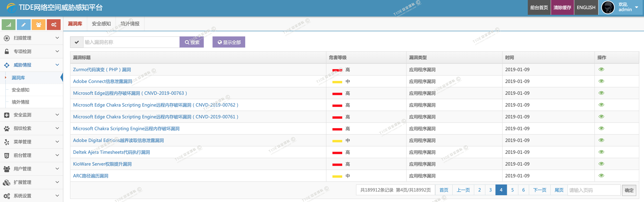Click the 扫描管理 sidebar icon

coord(7,38)
